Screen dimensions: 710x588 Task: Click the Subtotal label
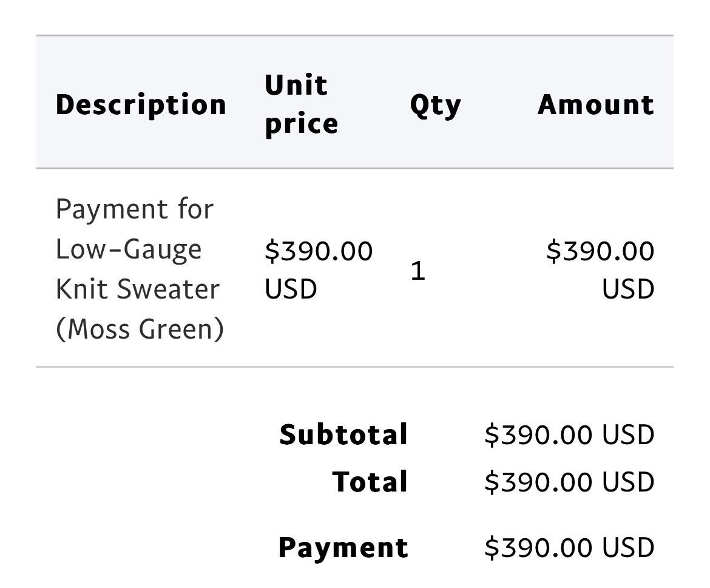(x=343, y=434)
